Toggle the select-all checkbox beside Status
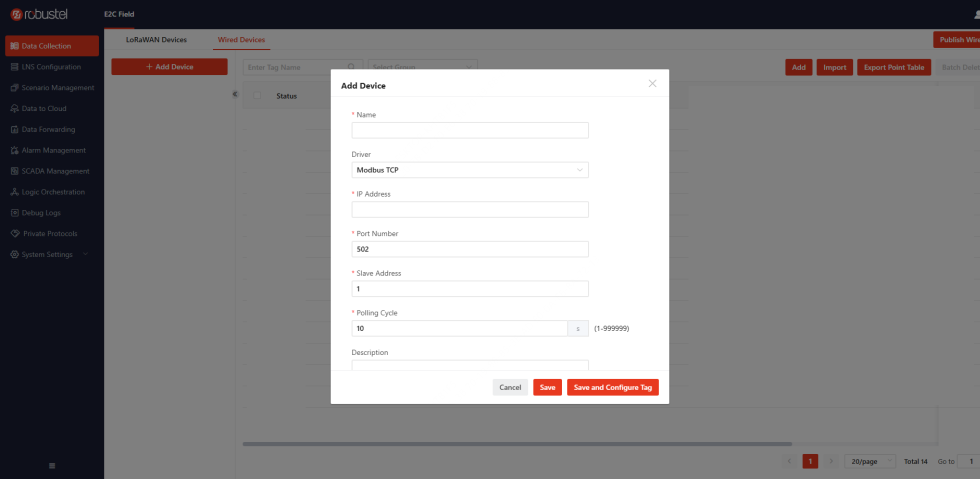980x479 pixels. coord(257,96)
